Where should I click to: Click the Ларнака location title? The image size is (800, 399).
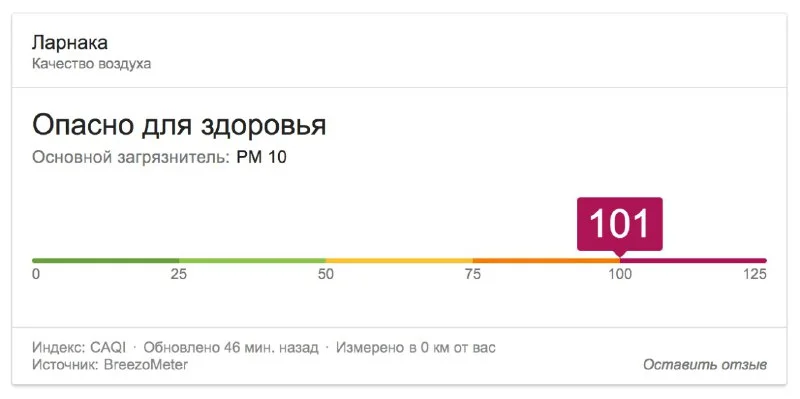(70, 43)
